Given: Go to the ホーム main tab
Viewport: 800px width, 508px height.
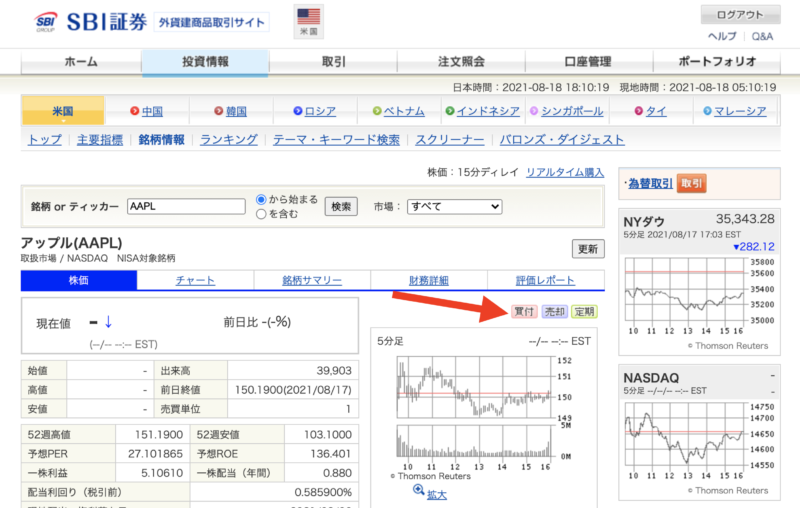Looking at the screenshot, I should pyautogui.click(x=81, y=62).
